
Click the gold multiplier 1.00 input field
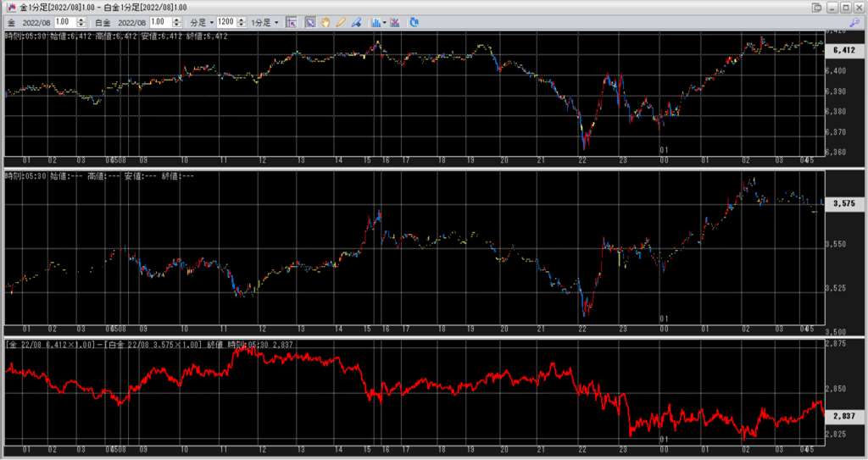coord(64,22)
